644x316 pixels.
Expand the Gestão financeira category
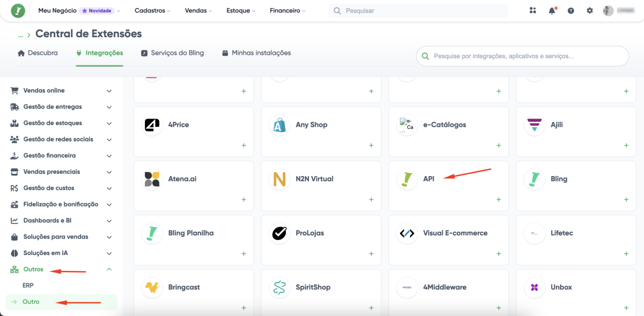click(61, 156)
